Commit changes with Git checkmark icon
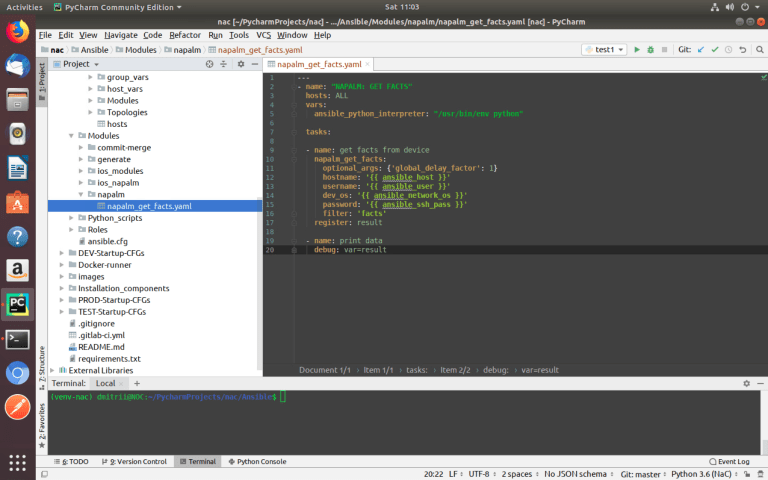Screen dimensions: 768x480 tap(715, 49)
